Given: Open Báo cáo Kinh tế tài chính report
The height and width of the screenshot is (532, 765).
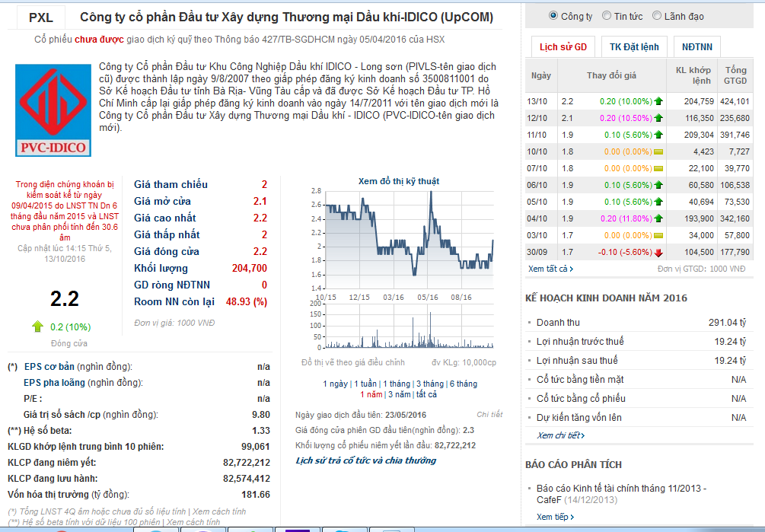Looking at the screenshot, I should point(622,494).
